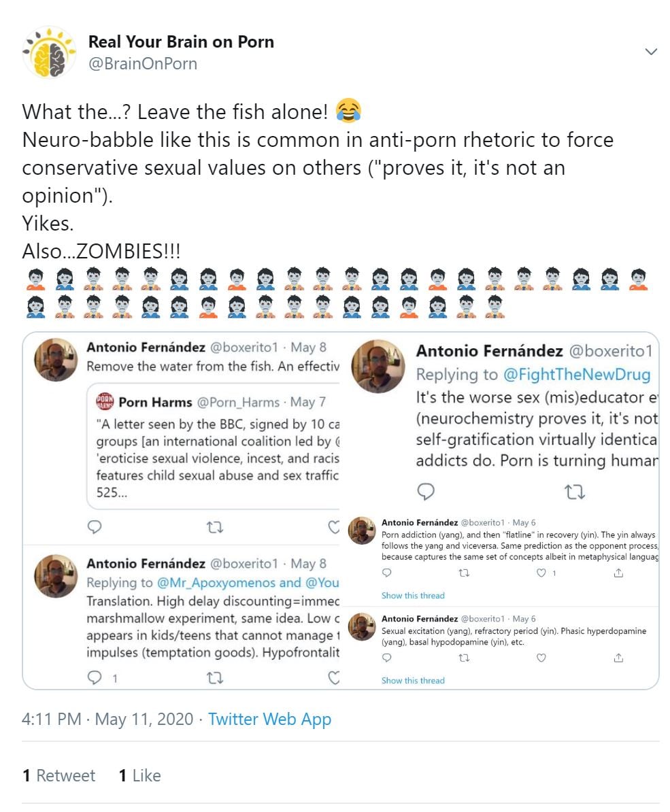Click reply icon with count 1 under the delay discounting tweet
670x812 pixels.
96,677
